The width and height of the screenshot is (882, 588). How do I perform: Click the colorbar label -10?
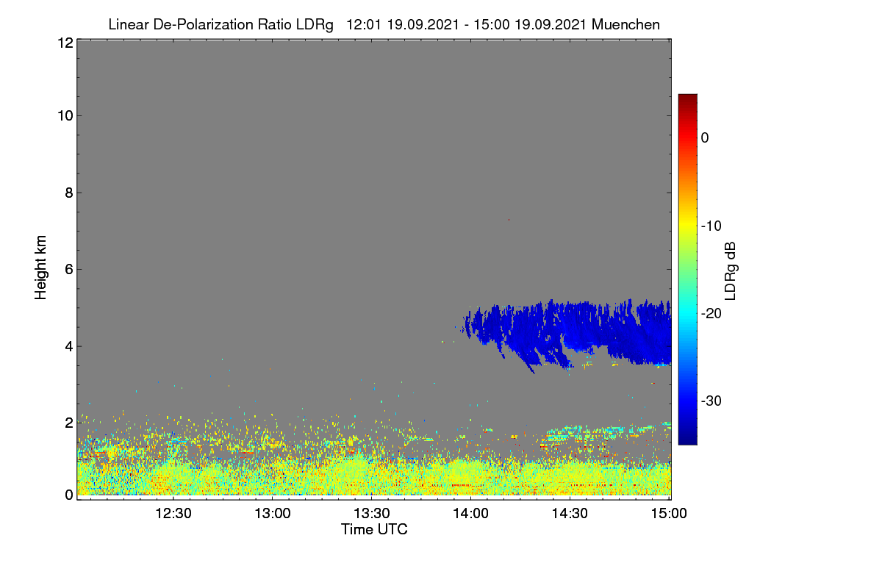point(711,226)
